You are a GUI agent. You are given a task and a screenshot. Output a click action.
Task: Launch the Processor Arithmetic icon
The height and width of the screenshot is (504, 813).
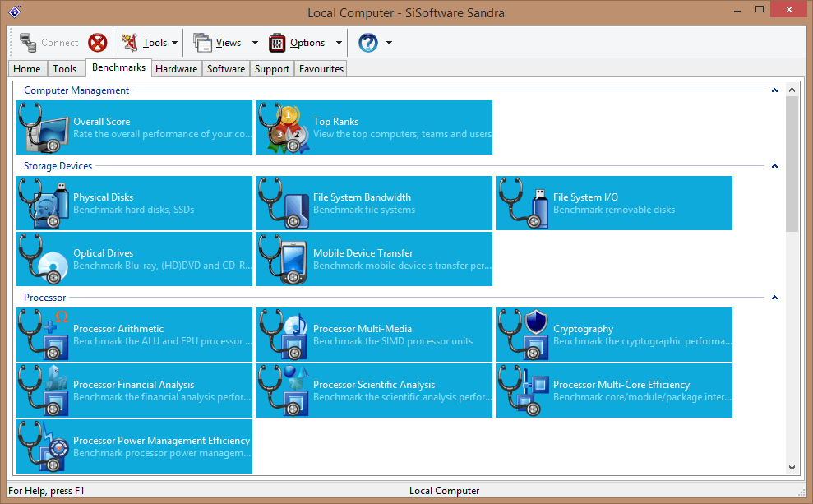[x=44, y=335]
